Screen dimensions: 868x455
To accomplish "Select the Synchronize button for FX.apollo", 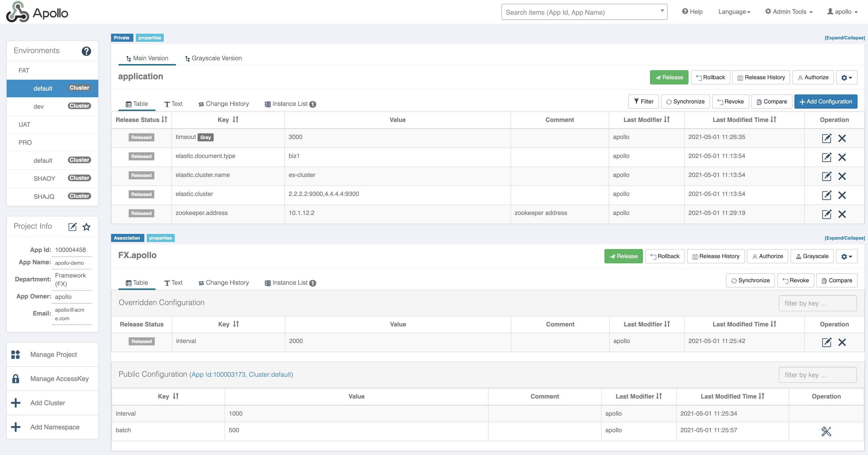I will click(750, 280).
